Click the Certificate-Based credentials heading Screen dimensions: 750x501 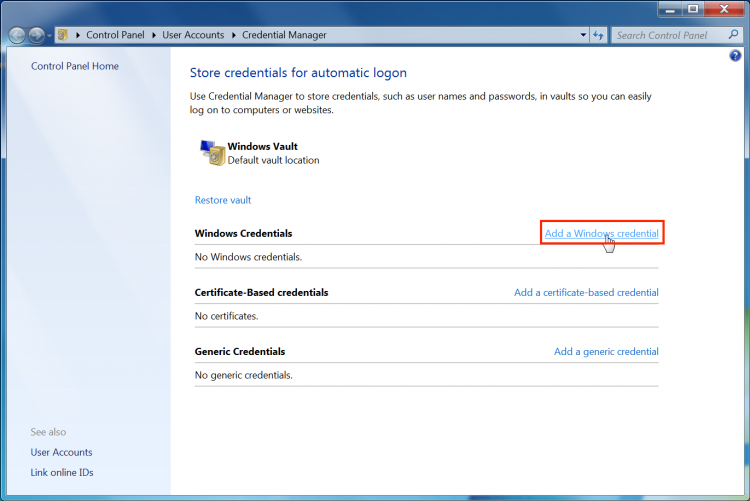[262, 292]
